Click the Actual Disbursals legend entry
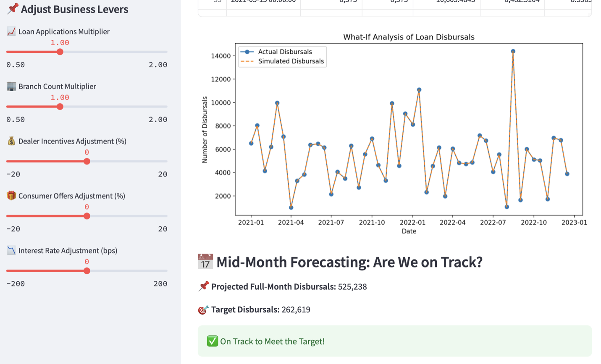This screenshot has width=601, height=364. click(x=284, y=52)
